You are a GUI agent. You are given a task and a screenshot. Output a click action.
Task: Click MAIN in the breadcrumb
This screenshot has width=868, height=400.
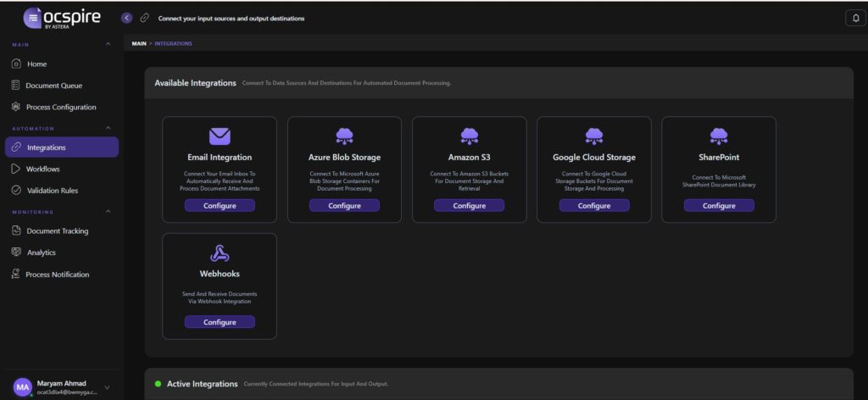pos(139,43)
